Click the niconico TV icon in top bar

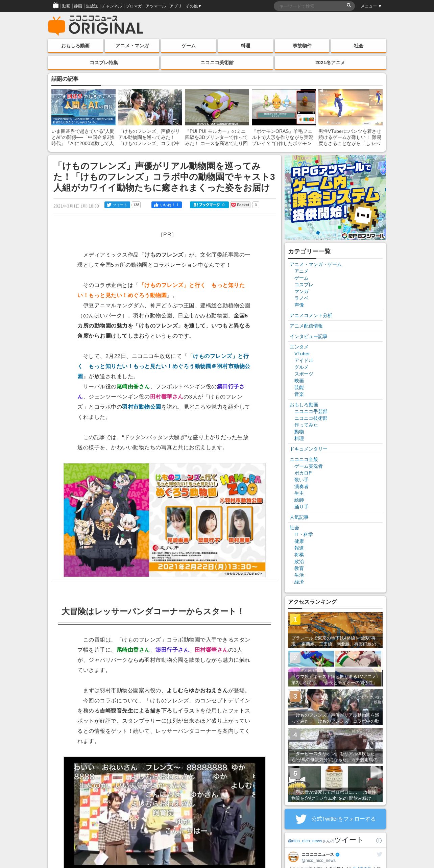pos(56,6)
